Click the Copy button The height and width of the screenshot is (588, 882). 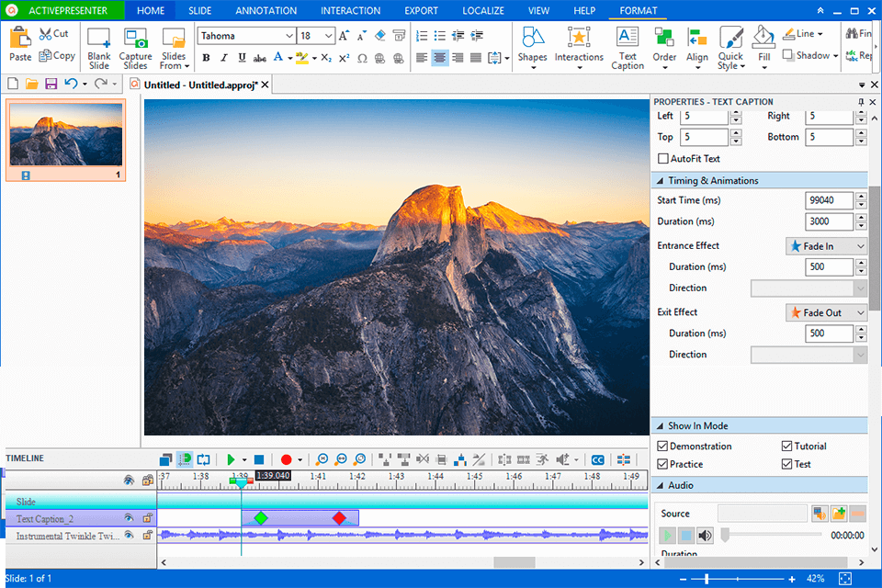[57, 56]
